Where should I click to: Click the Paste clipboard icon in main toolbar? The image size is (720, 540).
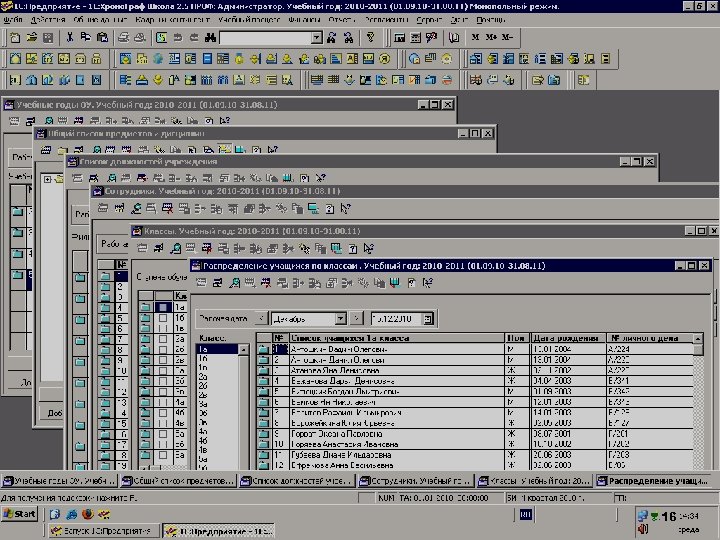pos(102,38)
